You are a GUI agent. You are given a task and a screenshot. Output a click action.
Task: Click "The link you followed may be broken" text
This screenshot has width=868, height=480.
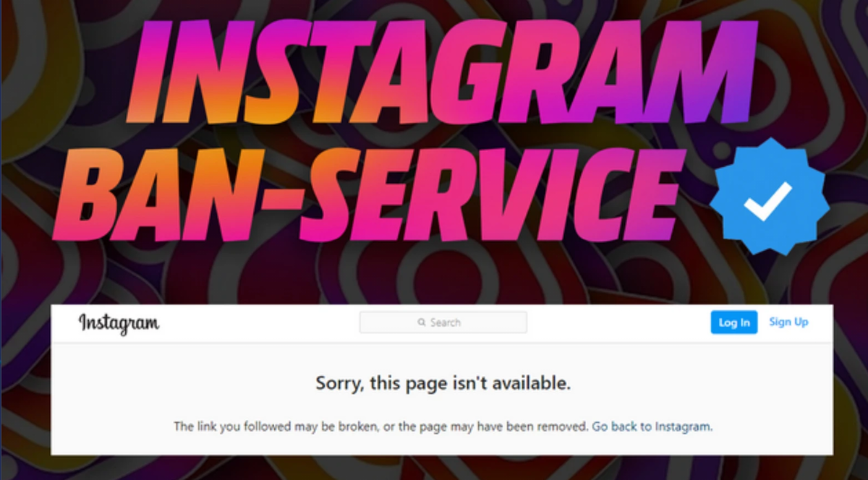coord(277,427)
